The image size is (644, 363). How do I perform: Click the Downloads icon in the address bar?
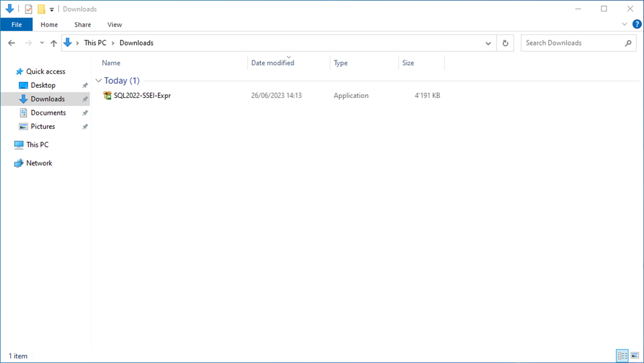(68, 43)
